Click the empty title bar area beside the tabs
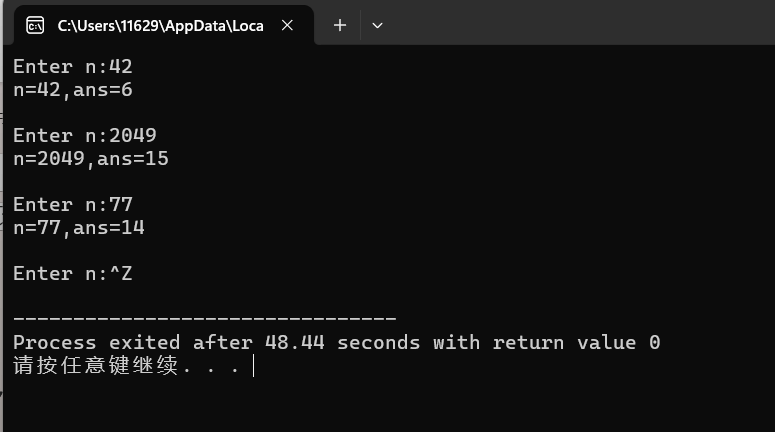 (578, 22)
